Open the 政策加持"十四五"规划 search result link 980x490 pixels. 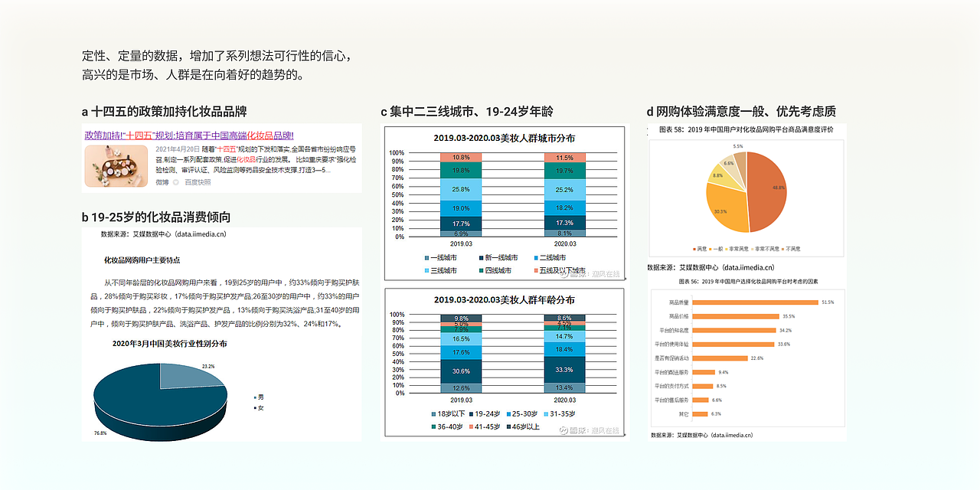click(x=189, y=135)
